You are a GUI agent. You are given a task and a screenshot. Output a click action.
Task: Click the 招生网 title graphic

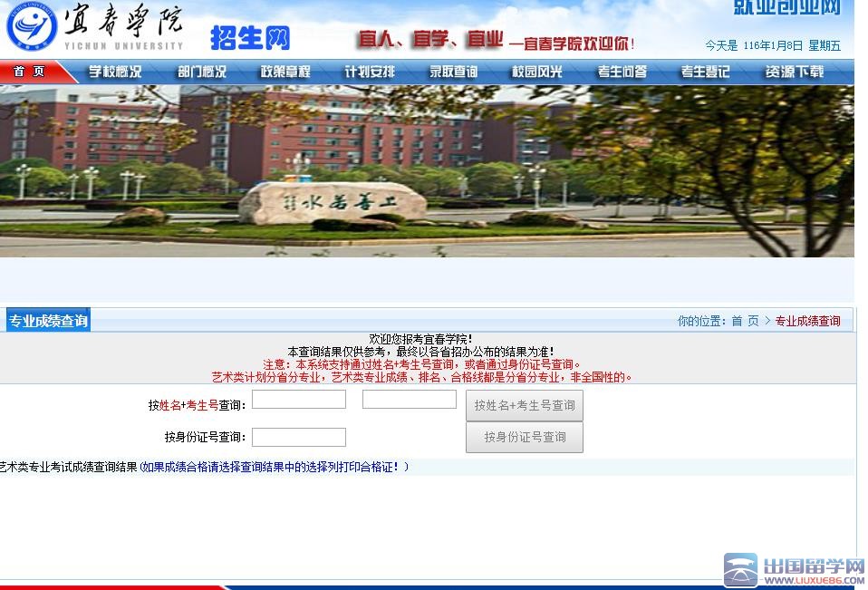click(x=250, y=37)
